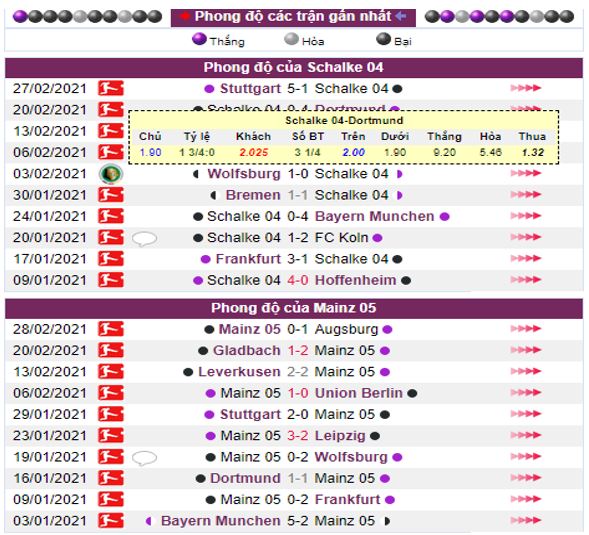Open Hoffenheim team link in 09/01/2021 row
Screen dimensions: 589x535
point(355,280)
